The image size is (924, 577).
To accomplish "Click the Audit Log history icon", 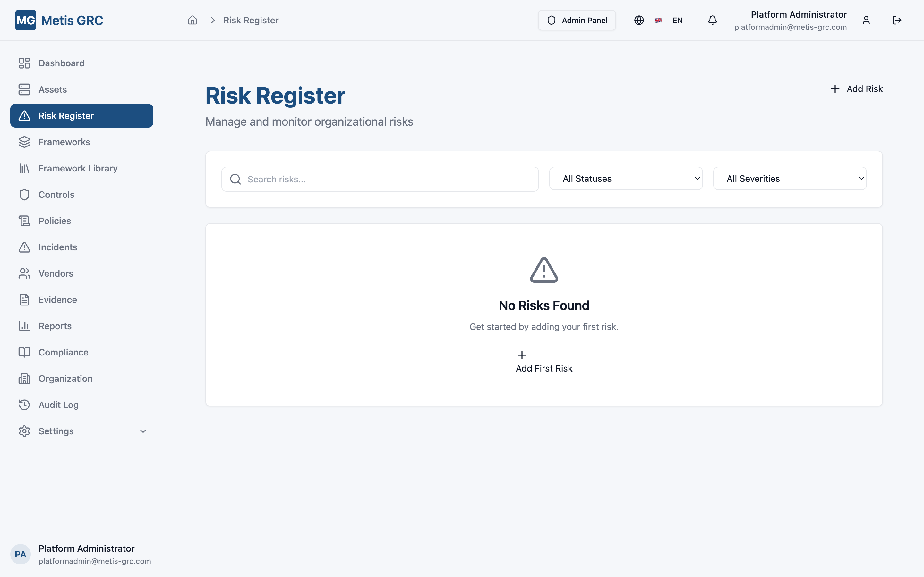I will [x=24, y=405].
